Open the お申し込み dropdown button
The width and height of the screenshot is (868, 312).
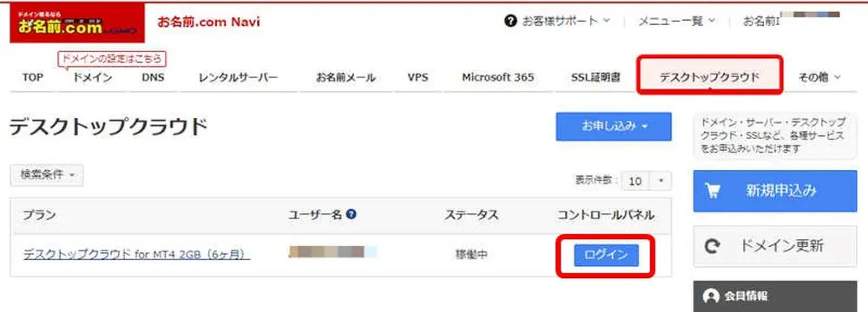pyautogui.click(x=614, y=127)
